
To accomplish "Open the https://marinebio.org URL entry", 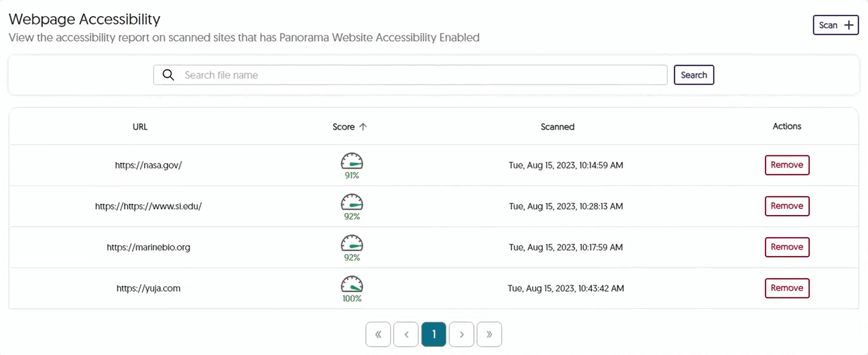I will (x=149, y=247).
